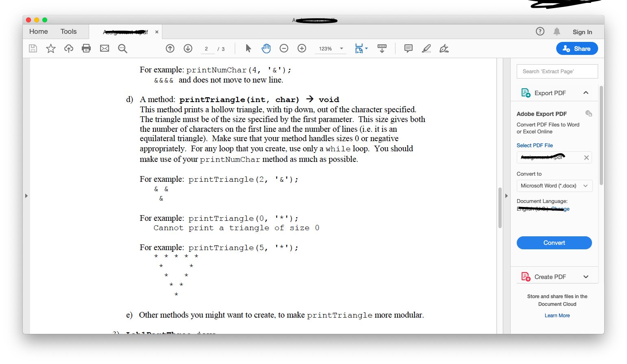Select the arrow Selection tool
Screen dimensions: 627x364
(248, 48)
